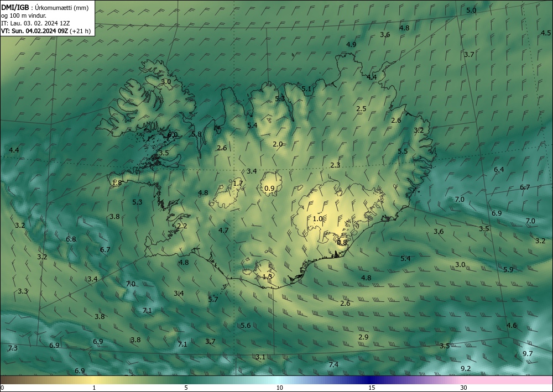Image resolution: width=553 pixels, height=392 pixels.
Task: Click the 1.7 value on the map
Action: [x=238, y=183]
